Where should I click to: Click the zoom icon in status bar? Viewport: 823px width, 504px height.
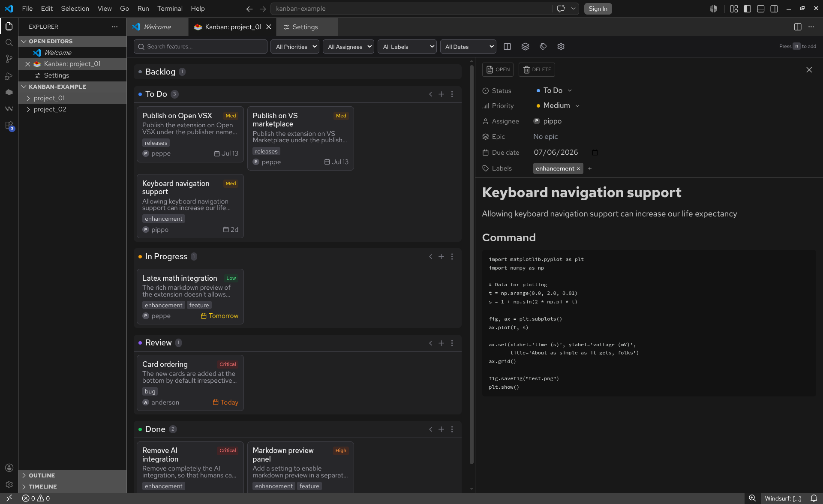tap(752, 498)
